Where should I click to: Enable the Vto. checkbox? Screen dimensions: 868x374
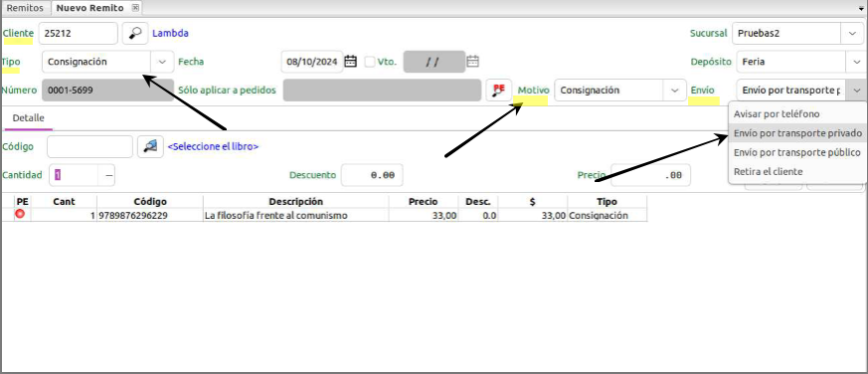click(x=370, y=62)
